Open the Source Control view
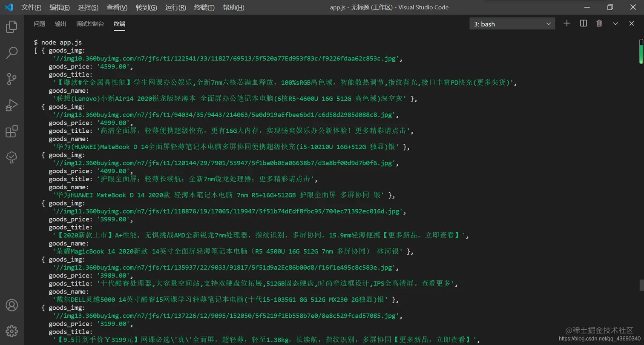Image resolution: width=644 pixels, height=345 pixels. [11, 79]
